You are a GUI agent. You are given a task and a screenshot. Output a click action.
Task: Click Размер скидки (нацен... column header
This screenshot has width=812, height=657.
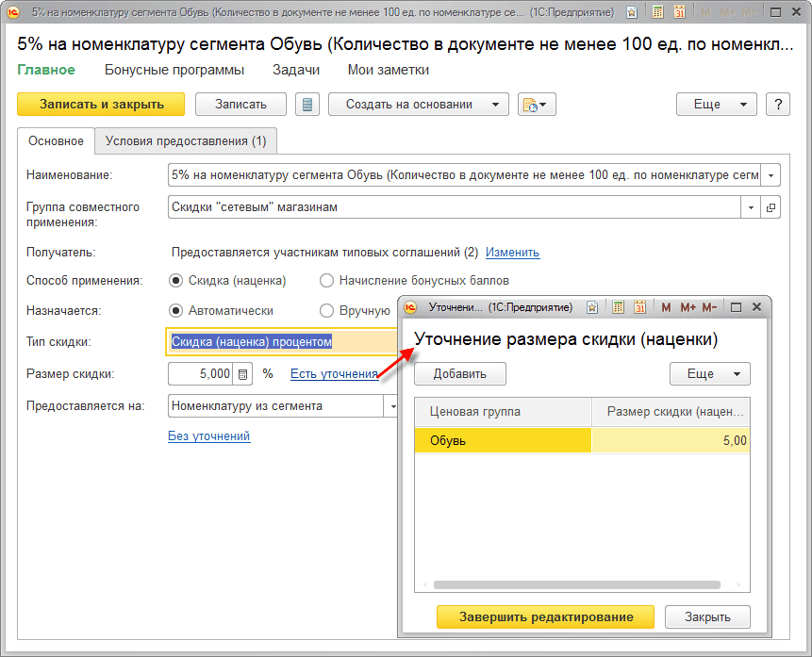[x=671, y=412]
